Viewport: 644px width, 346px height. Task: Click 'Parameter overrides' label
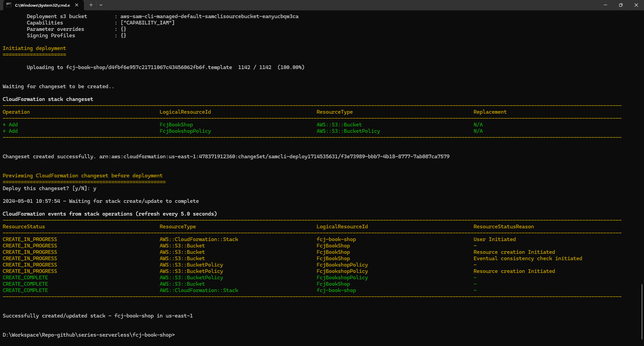(x=55, y=29)
